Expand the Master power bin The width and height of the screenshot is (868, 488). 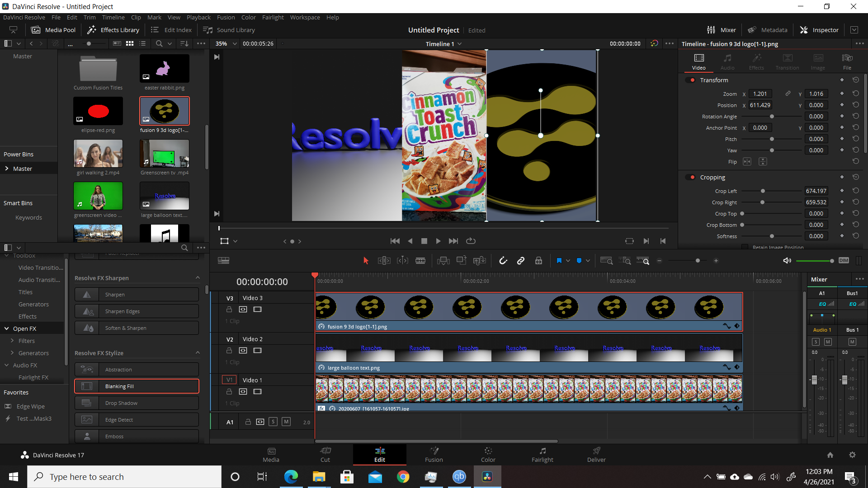click(x=7, y=169)
